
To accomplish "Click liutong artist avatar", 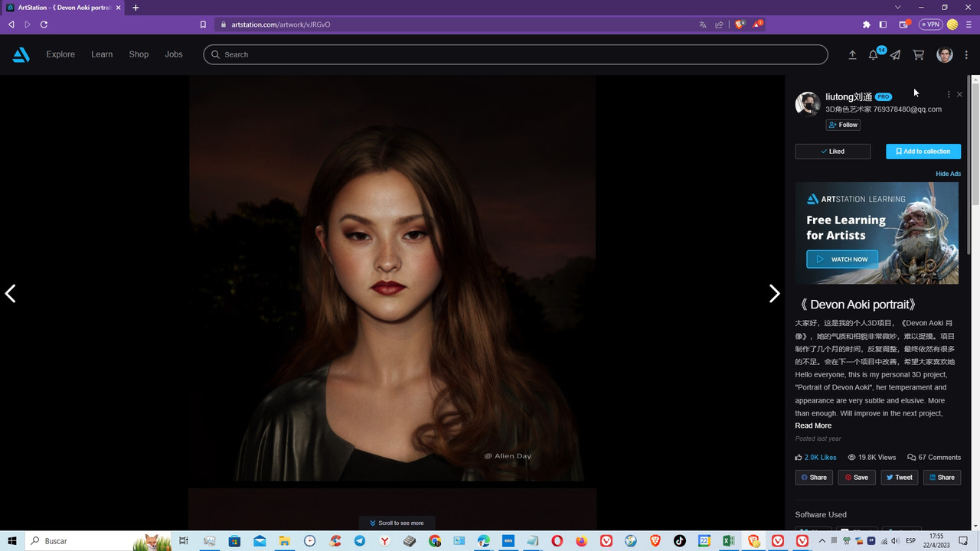I will click(808, 104).
